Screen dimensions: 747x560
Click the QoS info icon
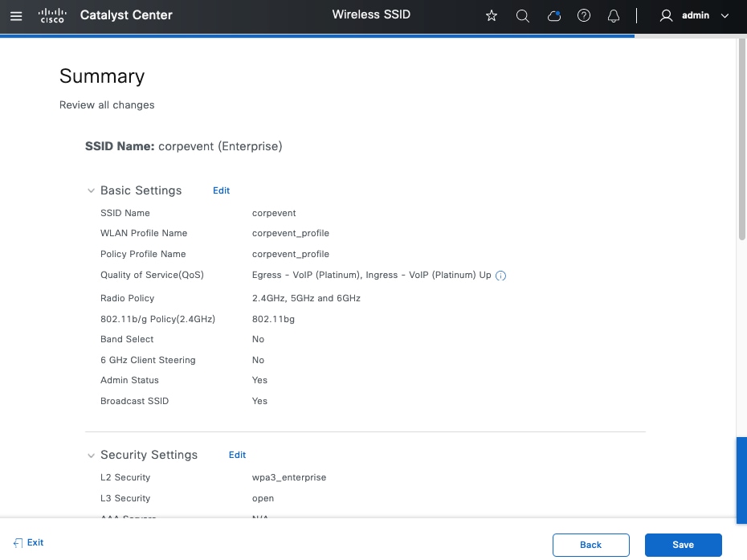pyautogui.click(x=500, y=276)
